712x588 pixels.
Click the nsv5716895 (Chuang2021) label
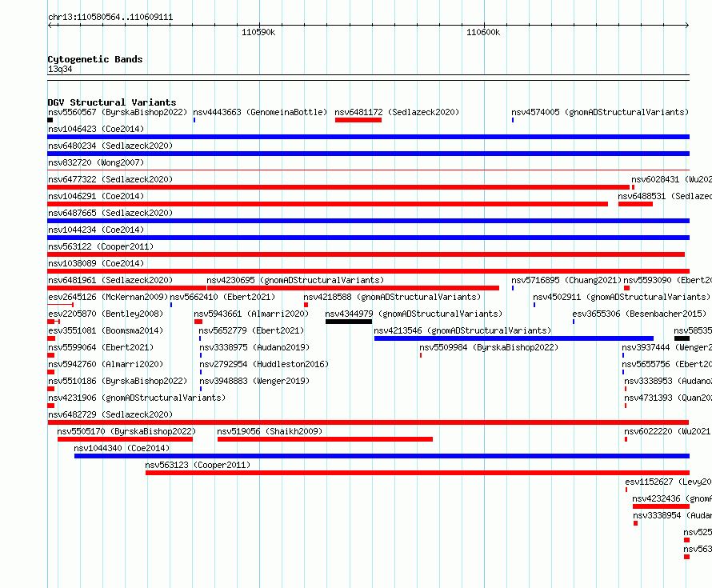click(566, 280)
